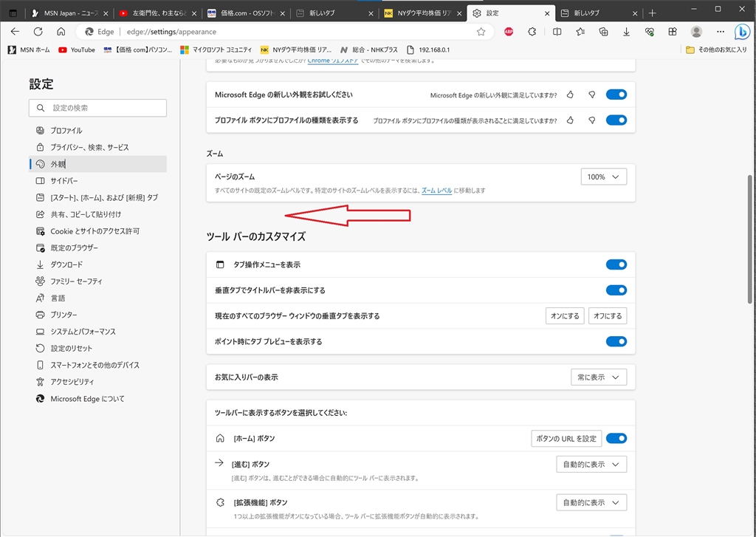
Task: Click the 設定の検索 search field
Action: pyautogui.click(x=98, y=108)
